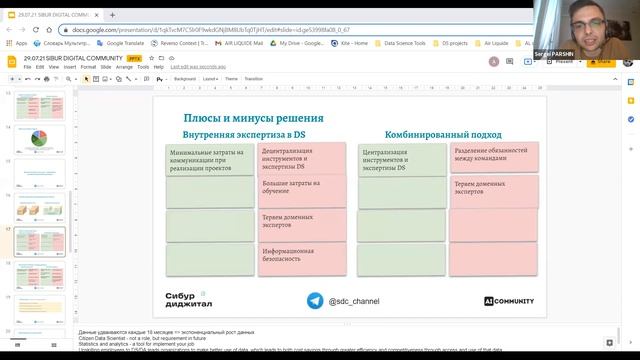Viewport: 640px width, 360px height.
Task: Open the Layout dropdown
Action: coord(210,79)
